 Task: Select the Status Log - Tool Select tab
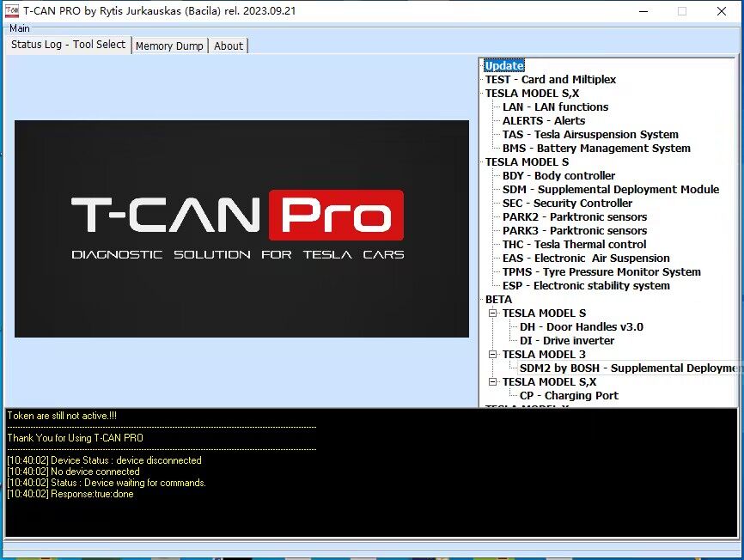[68, 45]
